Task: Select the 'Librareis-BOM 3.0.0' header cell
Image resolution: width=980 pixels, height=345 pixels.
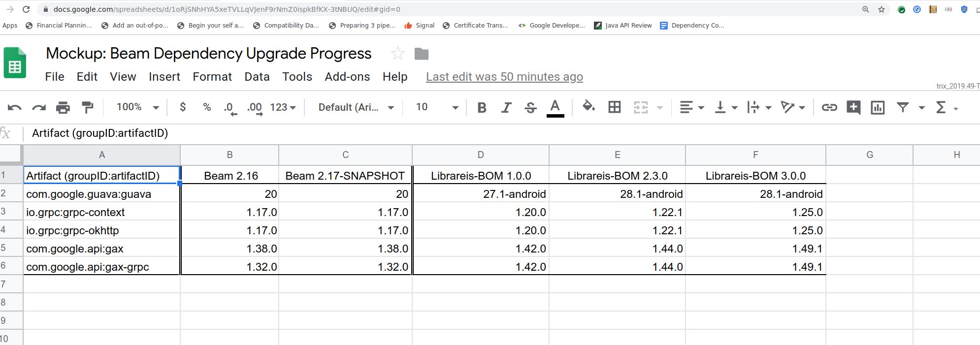Action: pyautogui.click(x=755, y=176)
